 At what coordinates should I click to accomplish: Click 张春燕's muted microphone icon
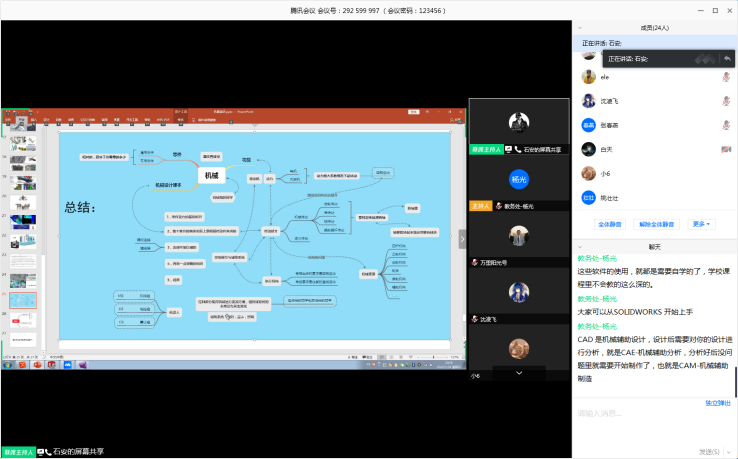pyautogui.click(x=725, y=125)
